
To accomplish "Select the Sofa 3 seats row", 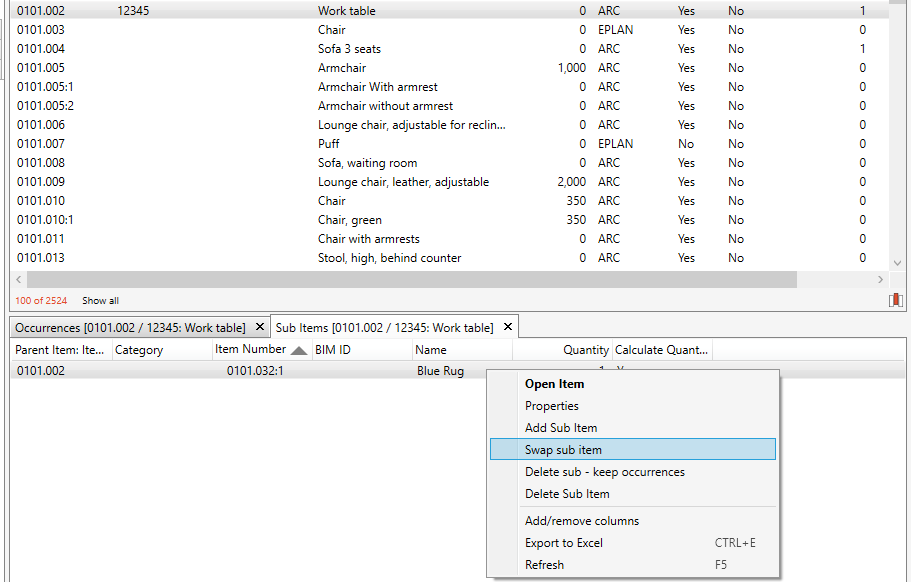I will tap(349, 49).
